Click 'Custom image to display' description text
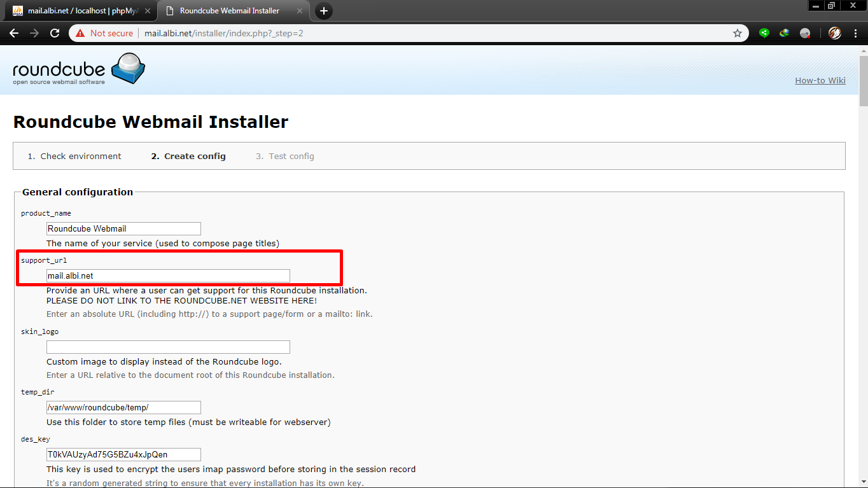Viewport: 868px width, 488px height. point(164,361)
